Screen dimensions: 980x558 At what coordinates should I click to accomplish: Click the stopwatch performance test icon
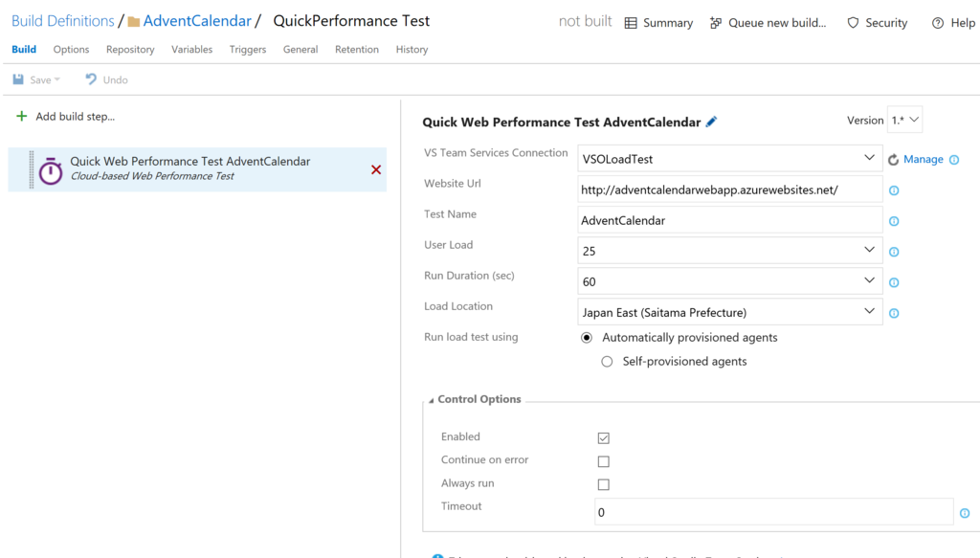click(x=51, y=170)
